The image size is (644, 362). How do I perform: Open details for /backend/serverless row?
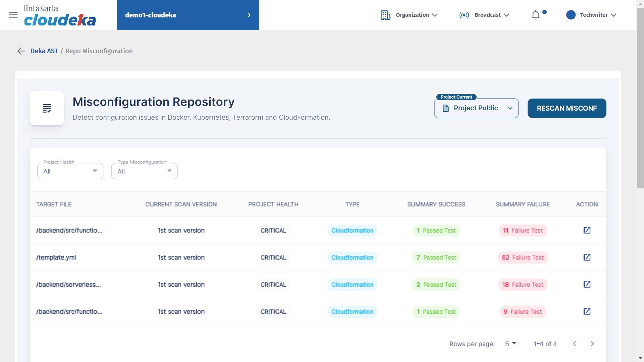587,285
